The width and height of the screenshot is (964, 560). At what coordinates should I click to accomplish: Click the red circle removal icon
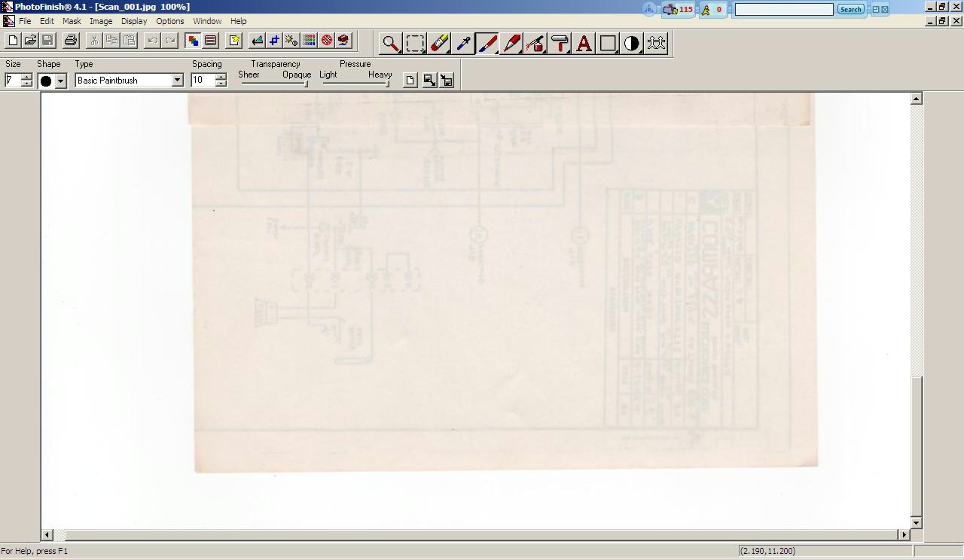pos(326,40)
